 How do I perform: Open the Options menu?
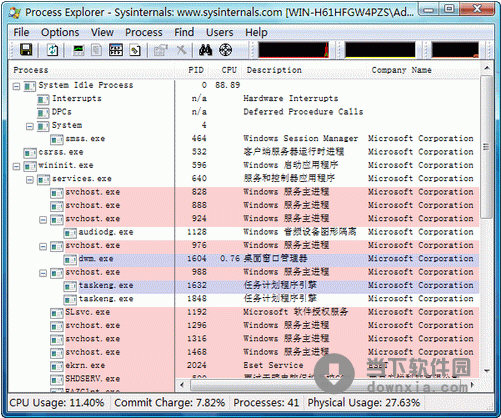[x=60, y=32]
